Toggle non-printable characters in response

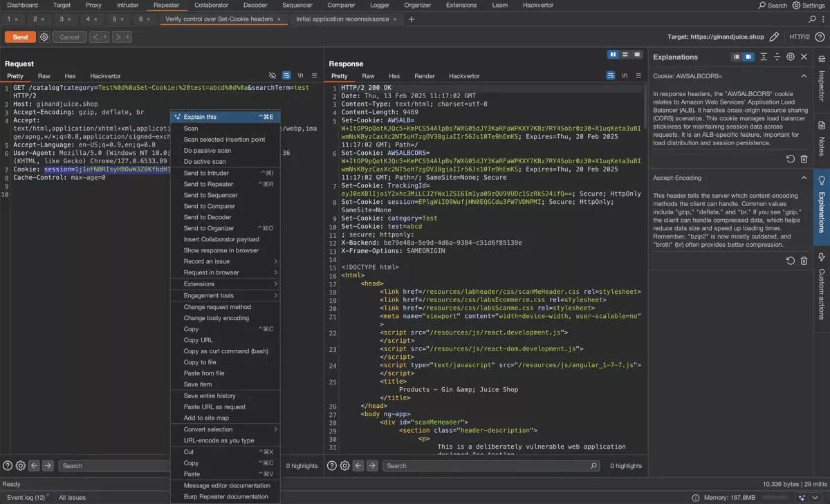[x=625, y=75]
